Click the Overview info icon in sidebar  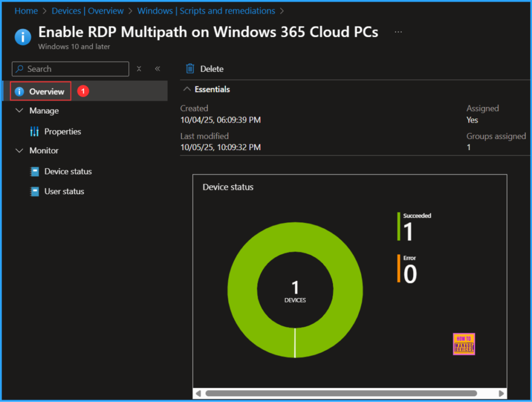[x=19, y=92]
